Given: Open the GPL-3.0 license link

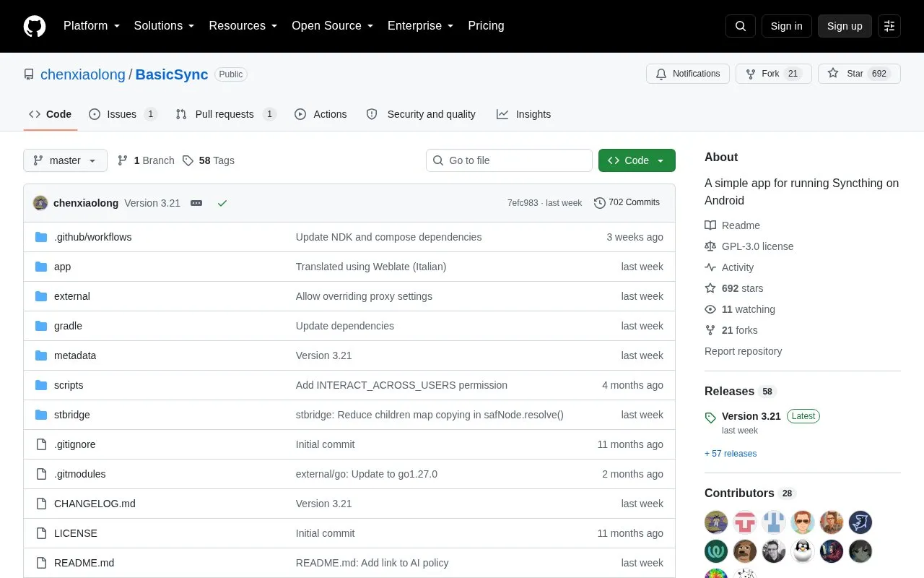Looking at the screenshot, I should pos(749,246).
